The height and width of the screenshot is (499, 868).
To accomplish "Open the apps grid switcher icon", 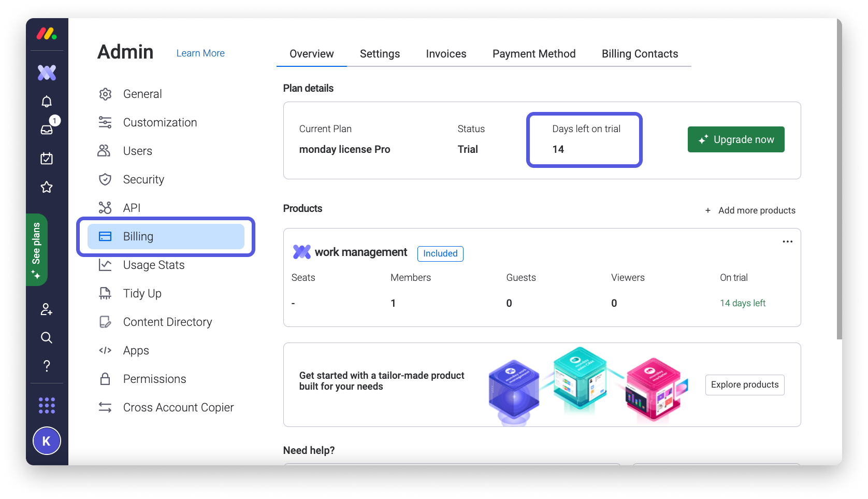I will coord(47,405).
